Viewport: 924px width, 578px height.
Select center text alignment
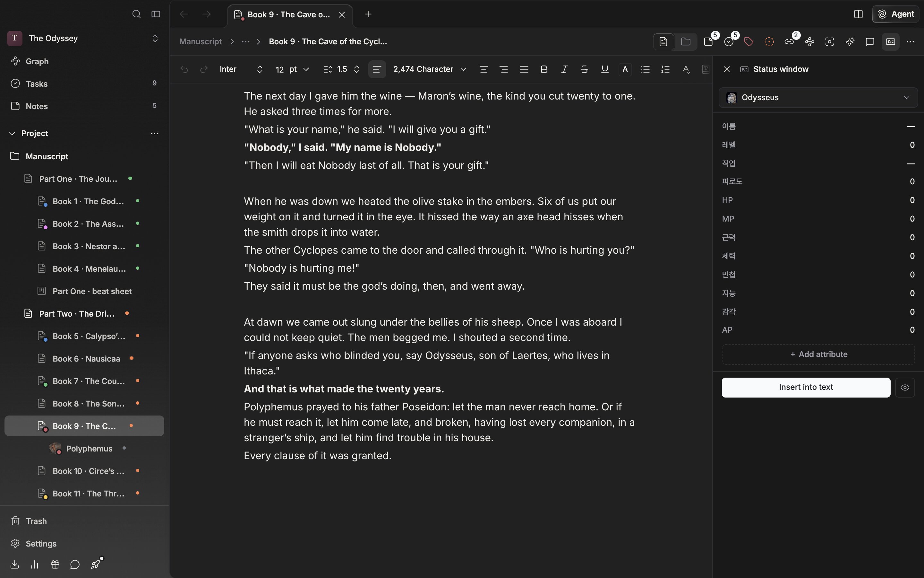[x=483, y=69]
